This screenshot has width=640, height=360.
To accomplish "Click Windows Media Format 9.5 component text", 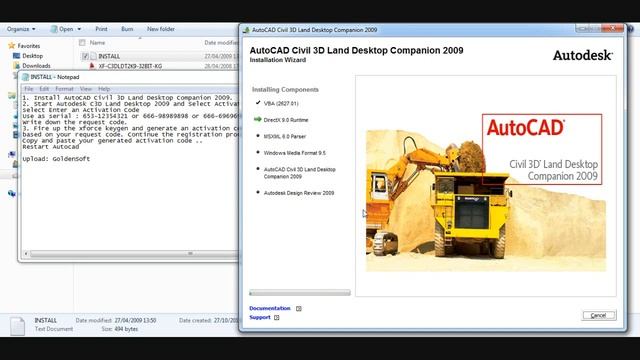I will coord(294,153).
